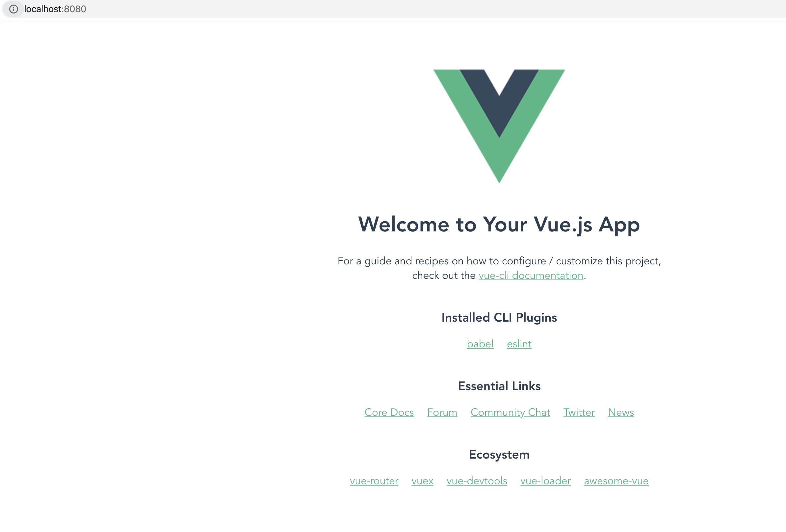Open vue-cli documentation link
The image size is (786, 532).
tap(531, 276)
